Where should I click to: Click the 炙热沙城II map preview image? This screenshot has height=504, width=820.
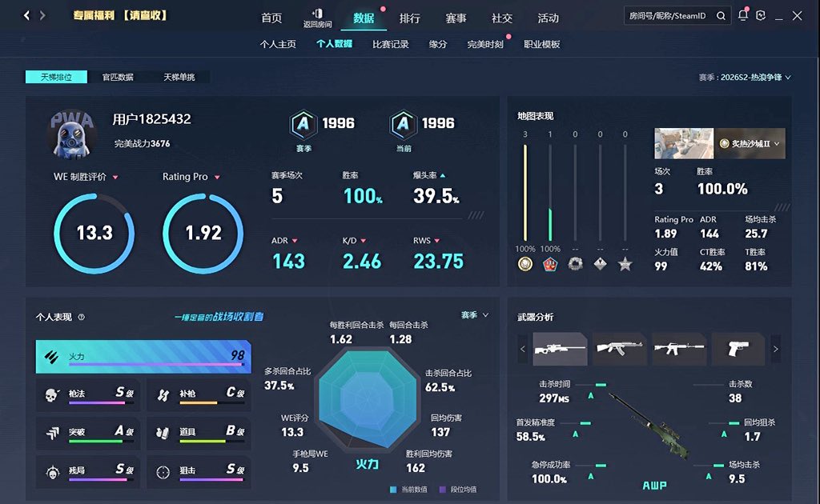coord(684,144)
